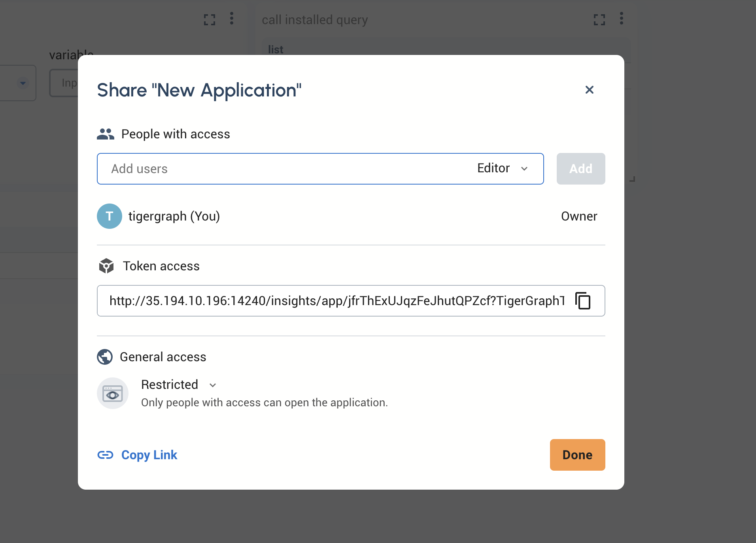The image size is (756, 543).
Task: Open the left widget three-dot menu
Action: pos(232,19)
